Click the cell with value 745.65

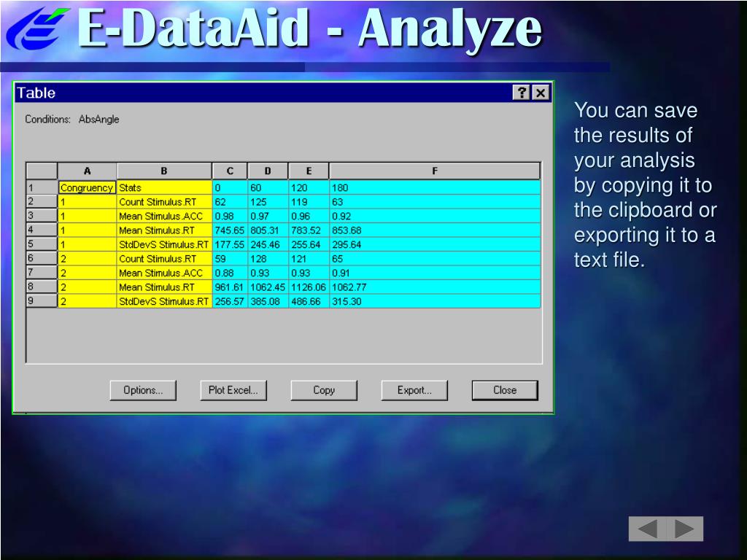(x=230, y=230)
